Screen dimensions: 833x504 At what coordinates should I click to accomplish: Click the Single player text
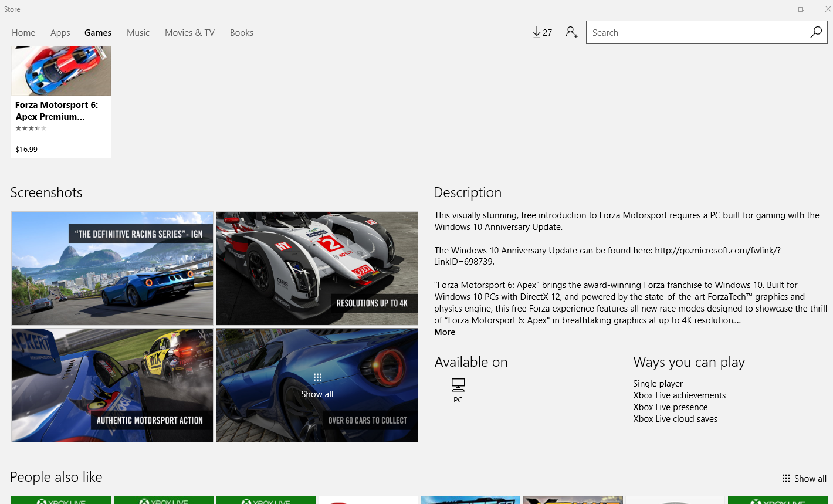[658, 384]
